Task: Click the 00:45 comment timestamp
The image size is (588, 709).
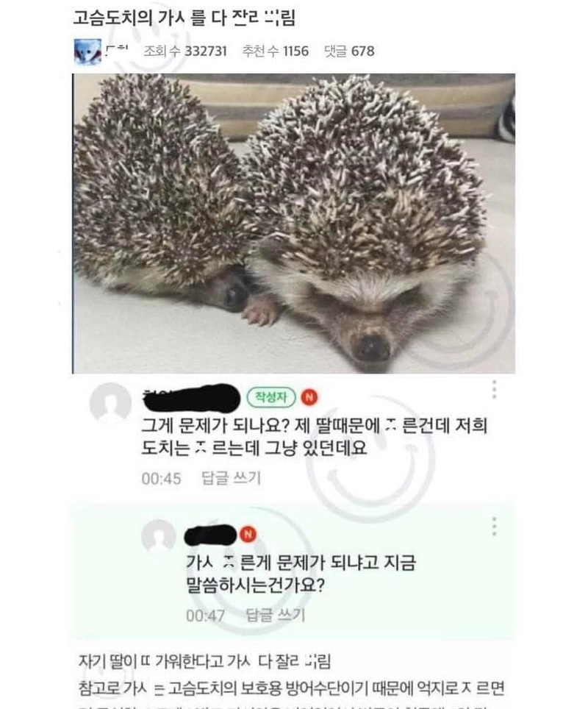Action: 162,478
